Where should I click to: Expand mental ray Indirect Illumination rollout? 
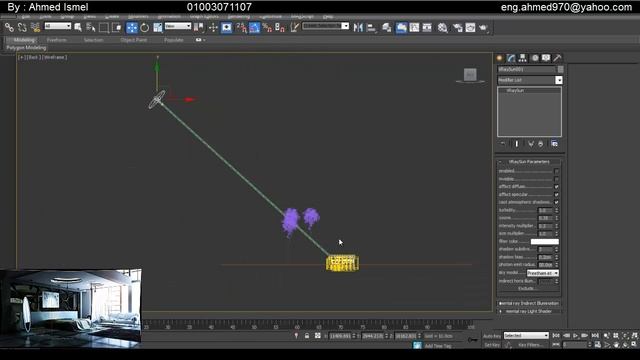tap(529, 303)
